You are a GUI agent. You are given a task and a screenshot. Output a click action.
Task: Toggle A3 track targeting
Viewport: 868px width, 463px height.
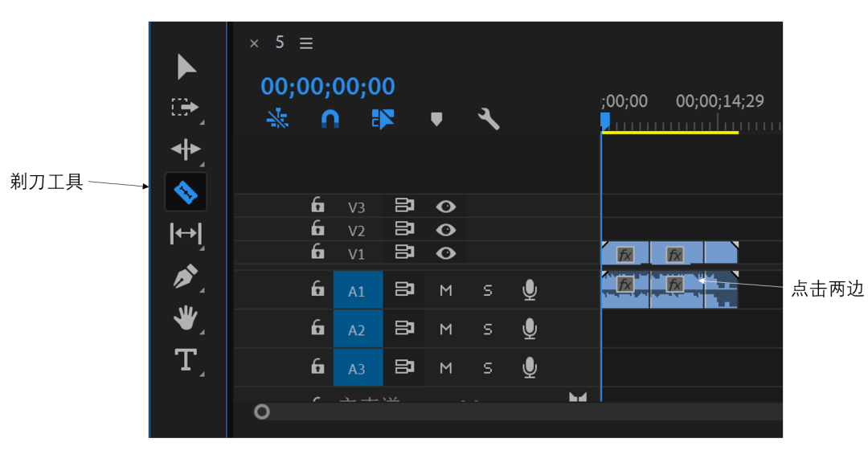point(358,367)
